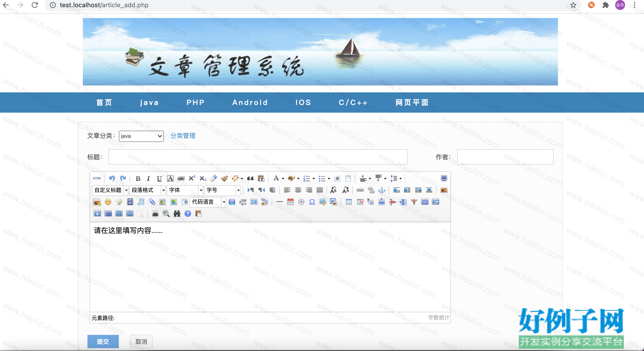This screenshot has width=644, height=351.
Task: Open unordered list style dropdown arrow
Action: coord(329,179)
